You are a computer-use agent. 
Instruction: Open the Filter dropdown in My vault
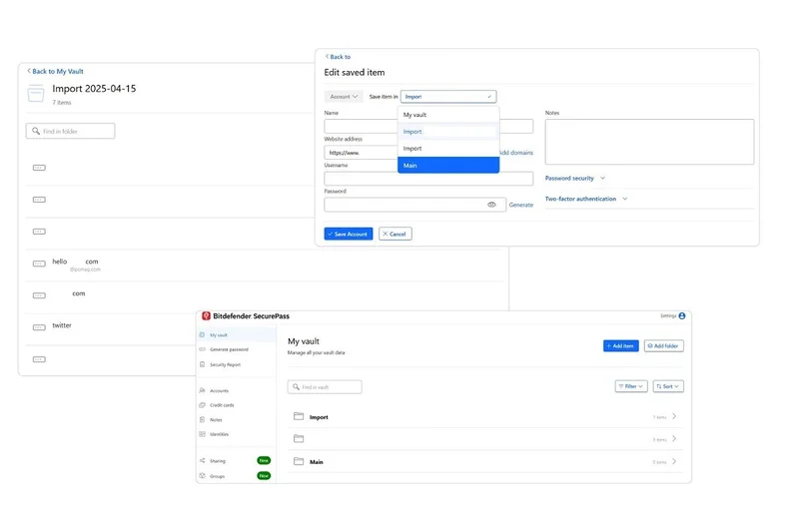pos(631,386)
